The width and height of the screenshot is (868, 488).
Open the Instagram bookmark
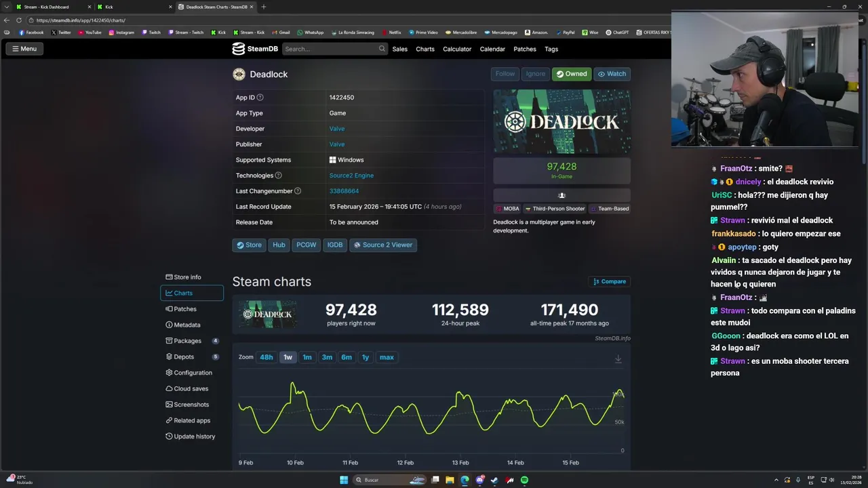coord(121,33)
